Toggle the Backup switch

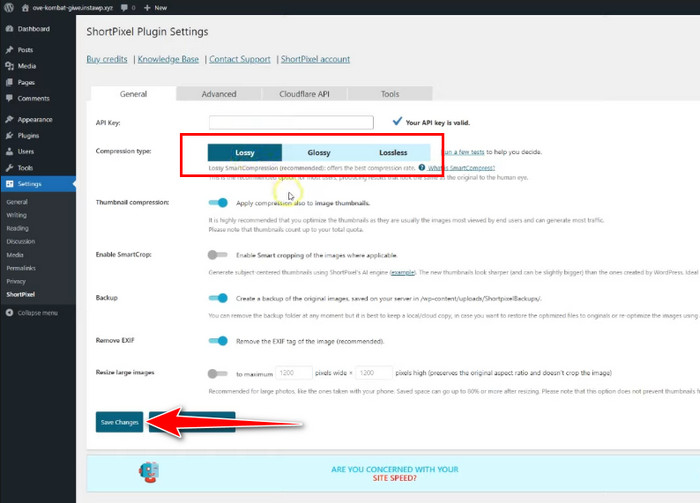pyautogui.click(x=218, y=298)
